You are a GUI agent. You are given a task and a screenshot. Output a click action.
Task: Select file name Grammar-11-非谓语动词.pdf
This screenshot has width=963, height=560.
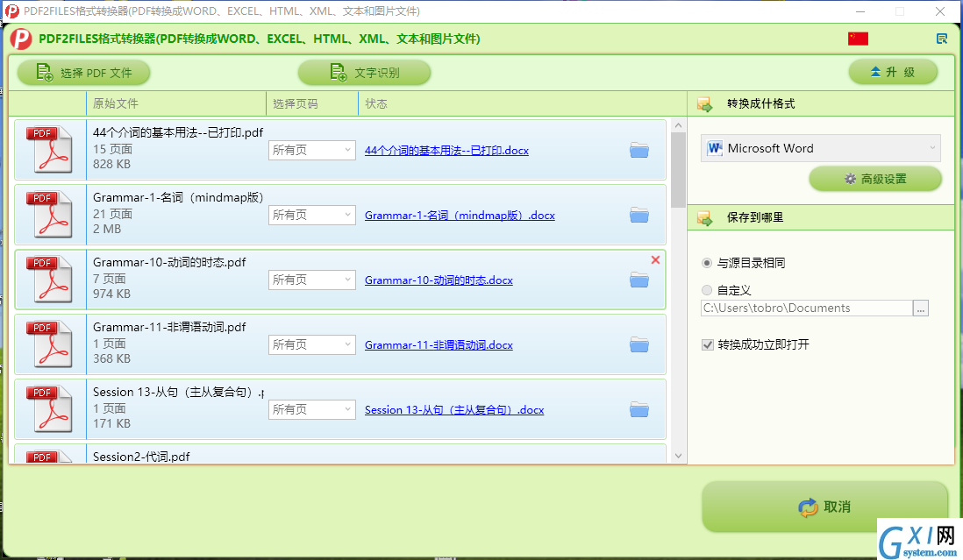[169, 327]
